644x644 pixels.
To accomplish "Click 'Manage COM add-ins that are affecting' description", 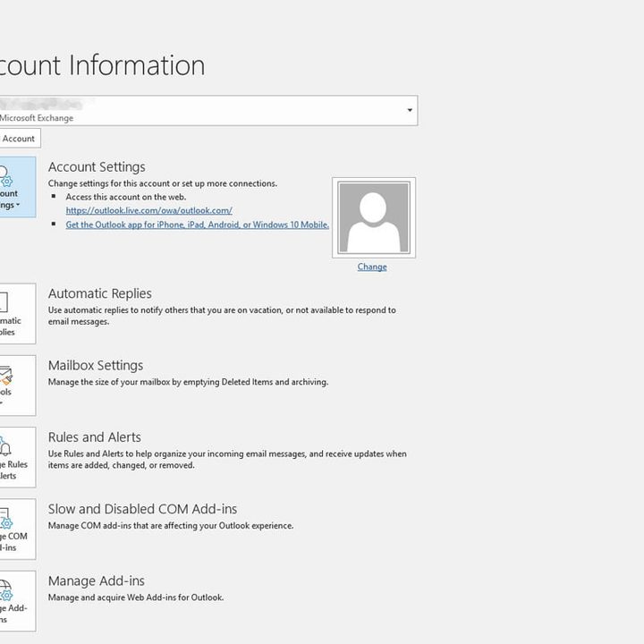I will 171,525.
